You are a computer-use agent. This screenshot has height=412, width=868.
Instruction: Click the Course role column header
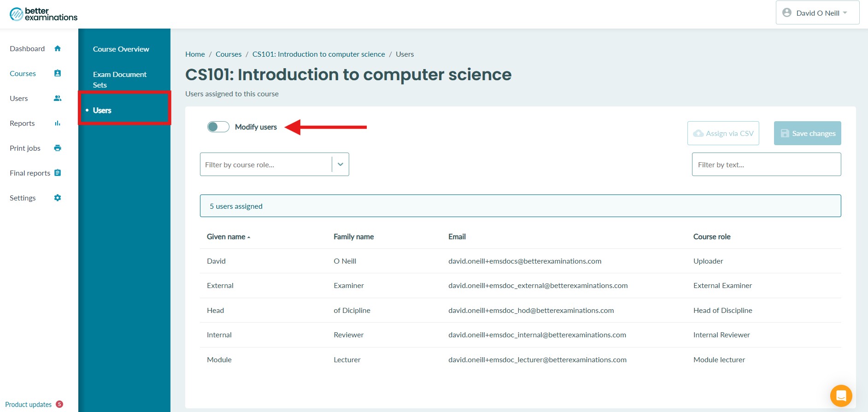[712, 237]
